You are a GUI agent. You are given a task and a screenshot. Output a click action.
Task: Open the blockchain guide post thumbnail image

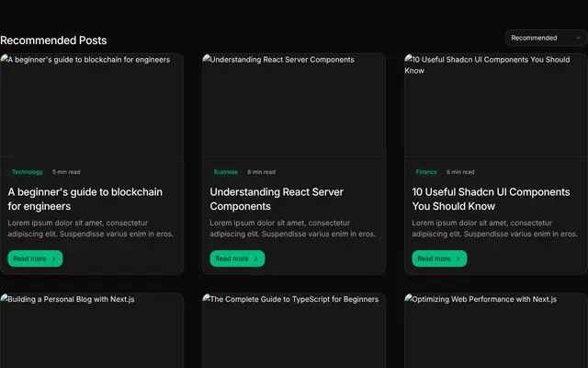point(92,105)
